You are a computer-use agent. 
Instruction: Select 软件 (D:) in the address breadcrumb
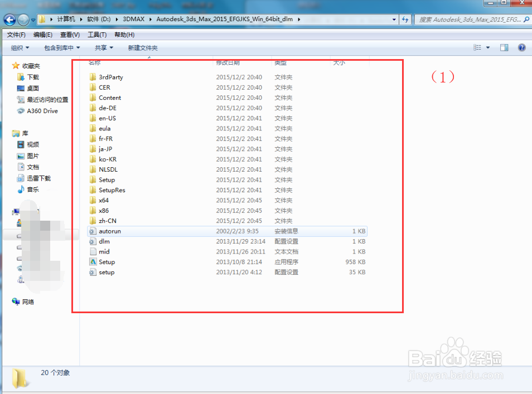pyautogui.click(x=99, y=19)
